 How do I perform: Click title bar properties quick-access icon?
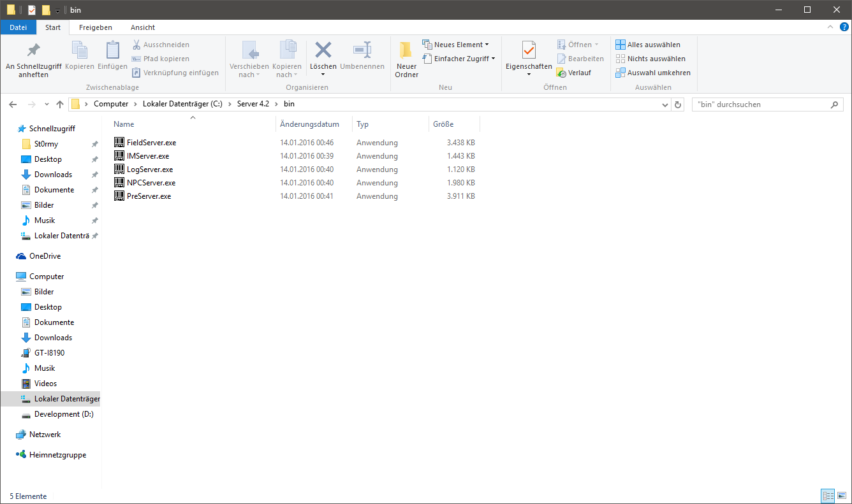32,10
